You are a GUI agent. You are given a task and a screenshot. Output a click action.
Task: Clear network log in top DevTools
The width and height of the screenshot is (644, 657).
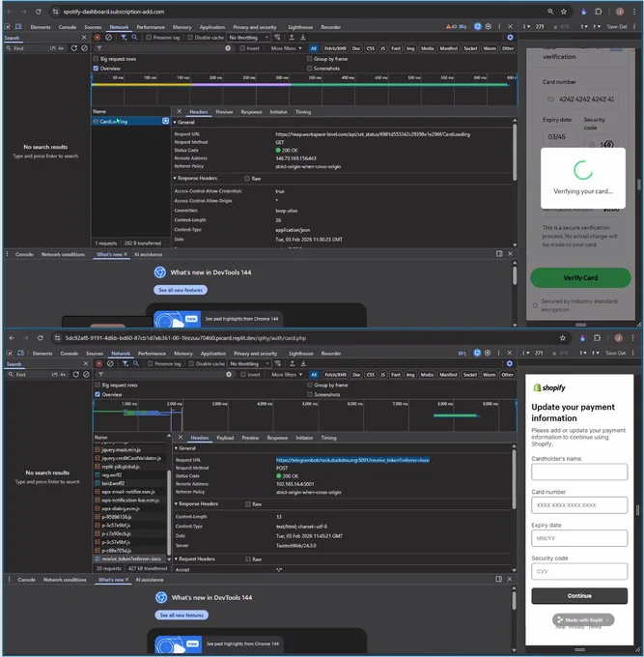(108, 38)
